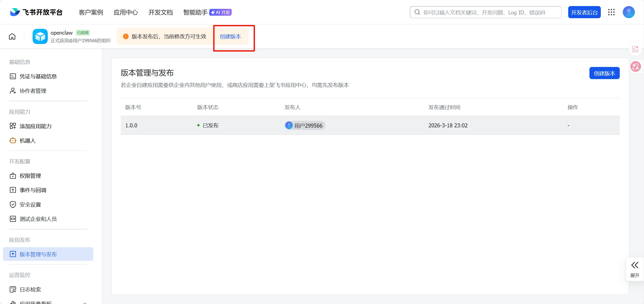Image resolution: width=644 pixels, height=304 pixels.
Task: Click the user avatar in top right
Action: [x=629, y=12]
